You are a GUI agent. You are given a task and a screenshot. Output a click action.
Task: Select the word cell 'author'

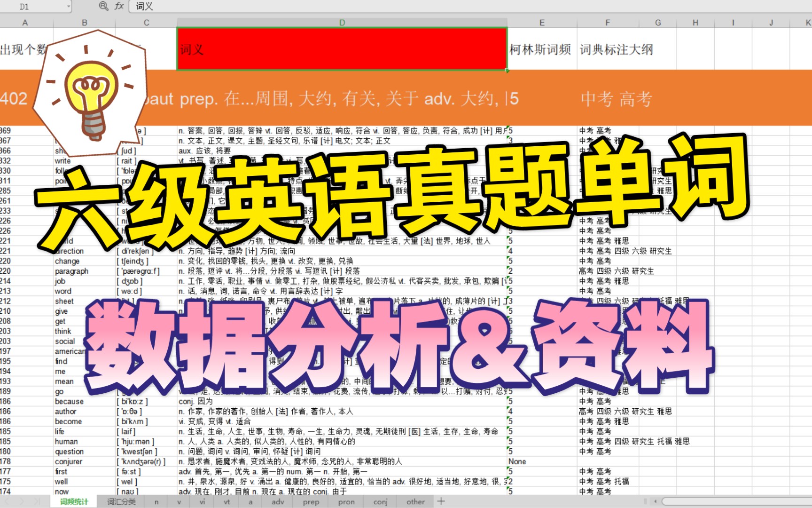pos(85,412)
